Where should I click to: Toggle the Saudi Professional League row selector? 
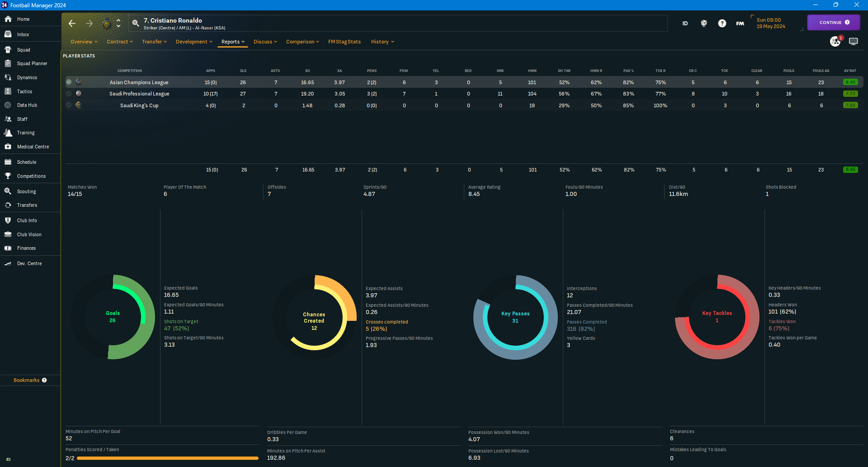tap(69, 94)
